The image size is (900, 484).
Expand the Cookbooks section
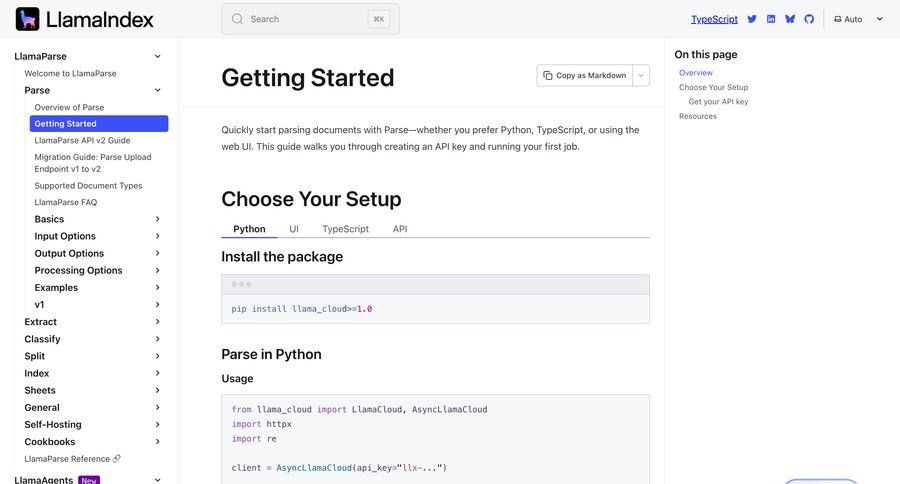coord(157,442)
